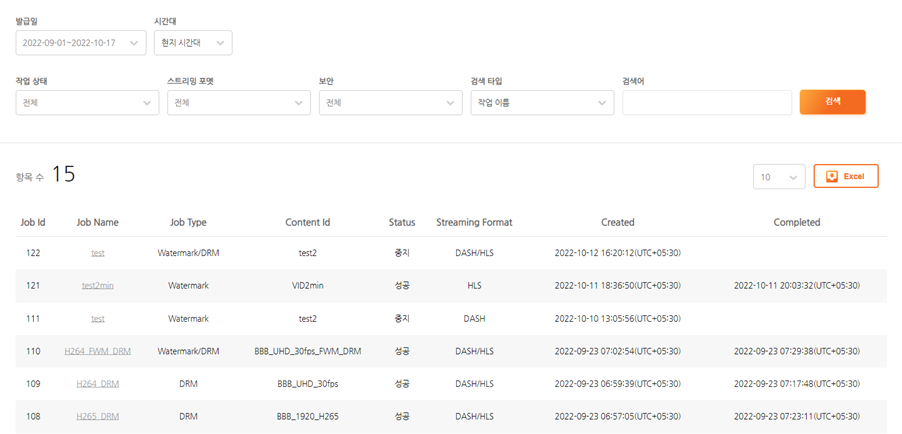Open the 보안 security dropdown
The image size is (902, 434).
[390, 103]
